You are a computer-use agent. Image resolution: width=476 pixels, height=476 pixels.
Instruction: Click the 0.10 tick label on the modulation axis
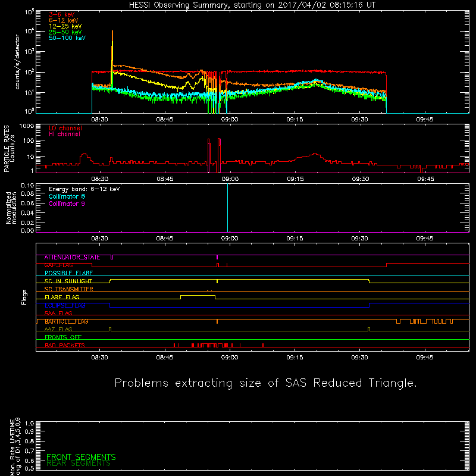click(27, 186)
